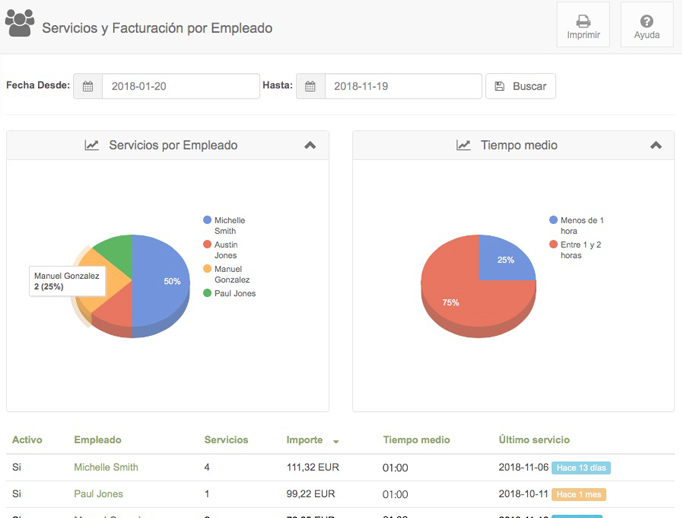This screenshot has width=682, height=518.
Task: Sort table by Servicios column header
Action: pos(226,440)
